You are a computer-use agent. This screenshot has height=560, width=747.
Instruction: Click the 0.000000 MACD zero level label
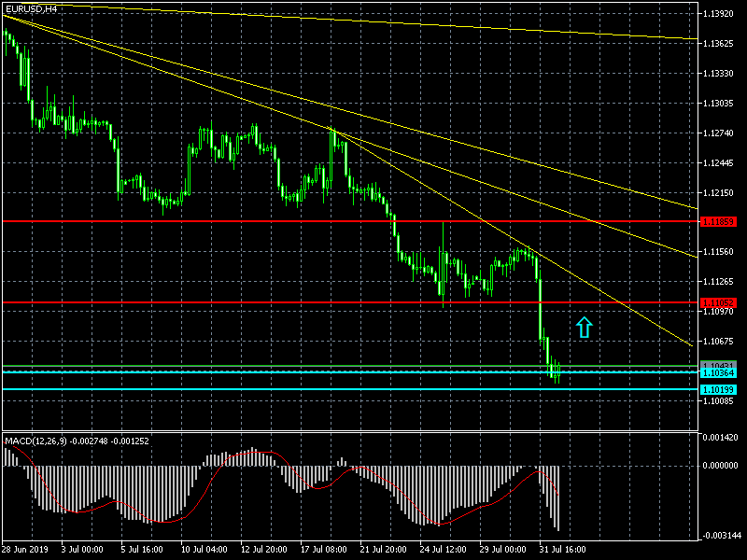722,465
